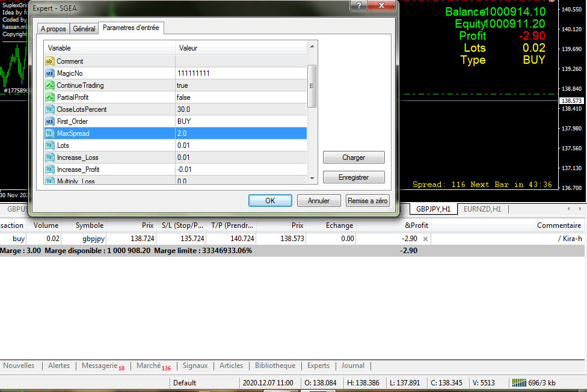Toggle the ContinueTrading true value
This screenshot has width=587, height=392.
(241, 85)
